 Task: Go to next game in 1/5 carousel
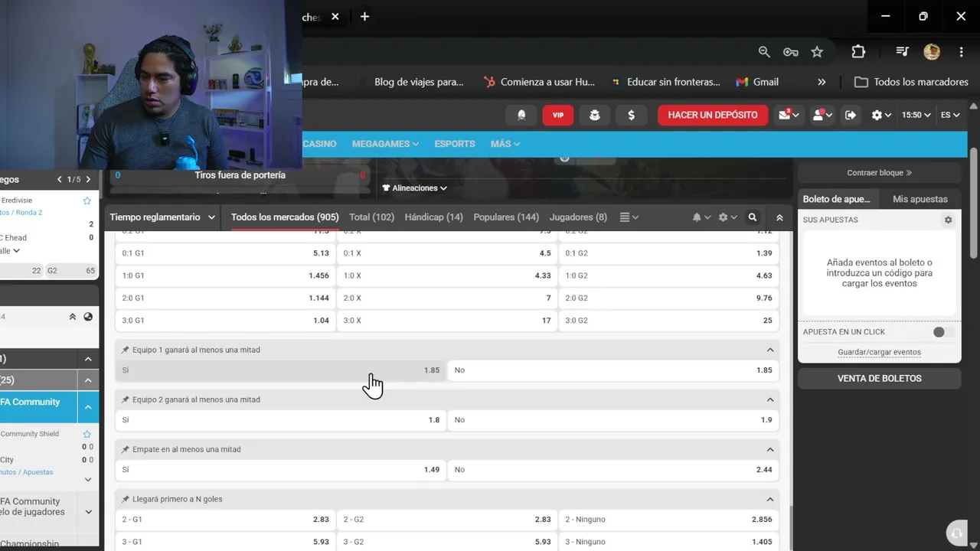click(88, 180)
